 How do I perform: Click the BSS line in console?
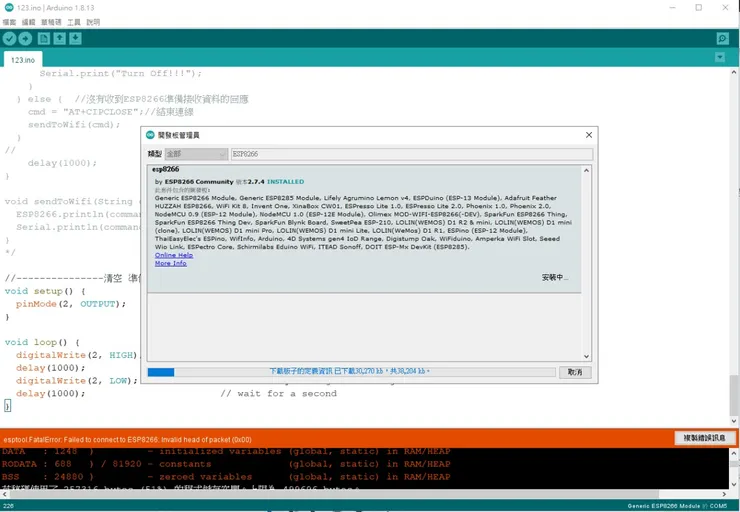pyautogui.click(x=226, y=477)
